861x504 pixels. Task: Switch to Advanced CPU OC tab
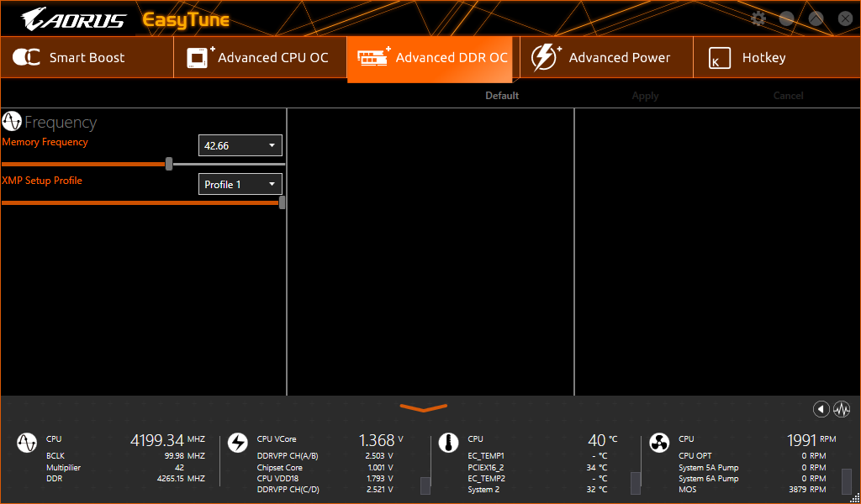coord(261,58)
